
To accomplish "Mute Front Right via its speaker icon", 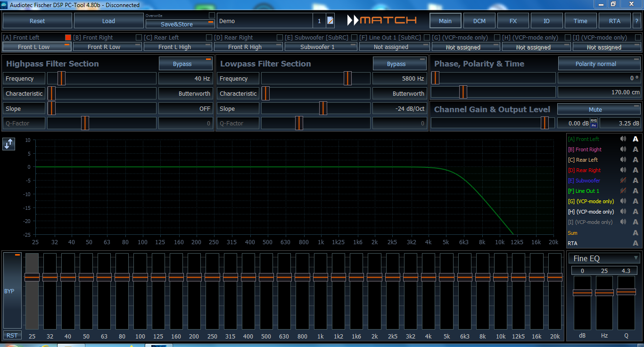I will (623, 149).
